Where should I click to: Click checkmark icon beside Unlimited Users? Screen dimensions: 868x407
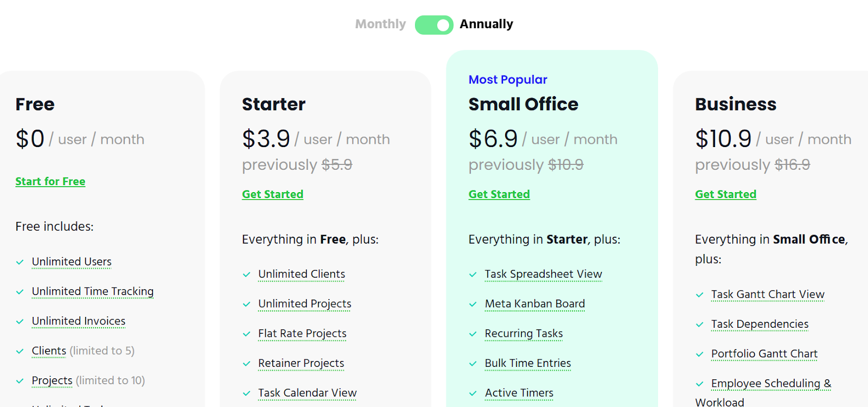tap(20, 262)
